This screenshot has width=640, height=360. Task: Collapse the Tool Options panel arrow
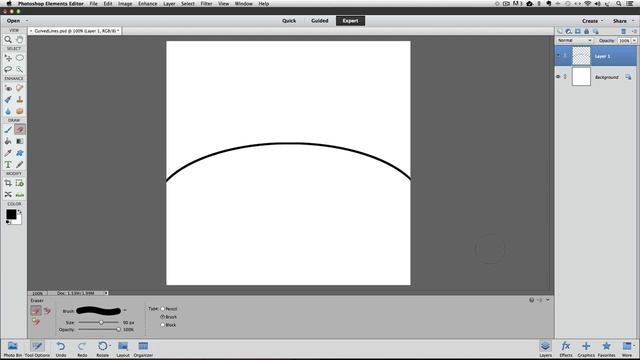[x=548, y=300]
